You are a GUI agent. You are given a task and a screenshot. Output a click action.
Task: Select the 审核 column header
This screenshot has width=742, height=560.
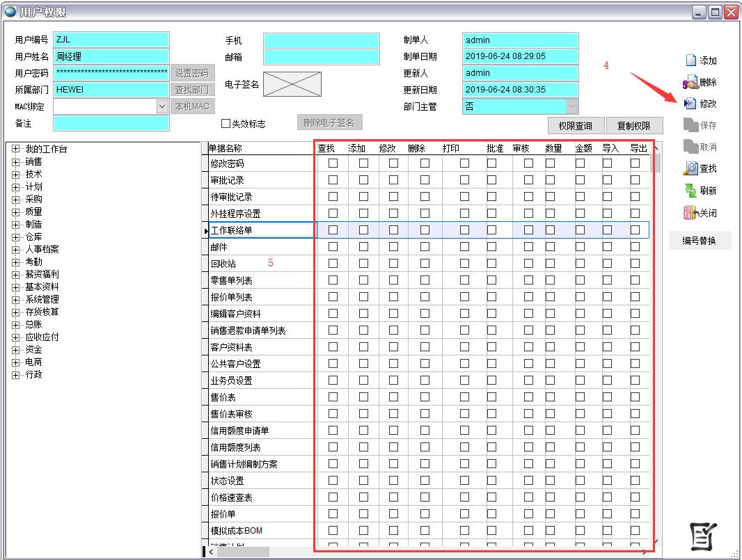pos(521,148)
